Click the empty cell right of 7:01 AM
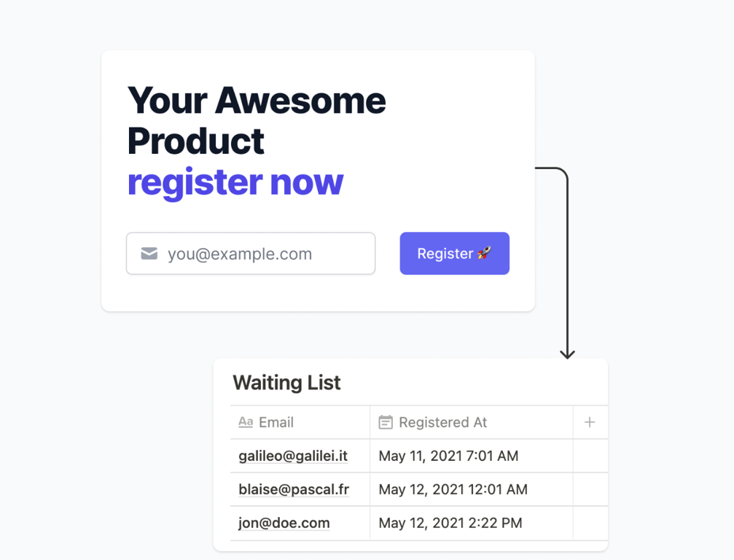734x560 pixels. pos(590,456)
